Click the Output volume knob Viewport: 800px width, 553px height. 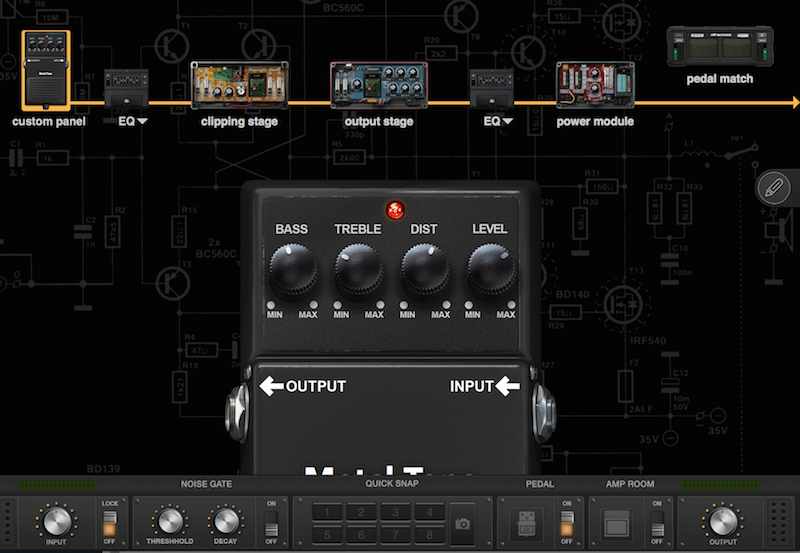point(720,521)
